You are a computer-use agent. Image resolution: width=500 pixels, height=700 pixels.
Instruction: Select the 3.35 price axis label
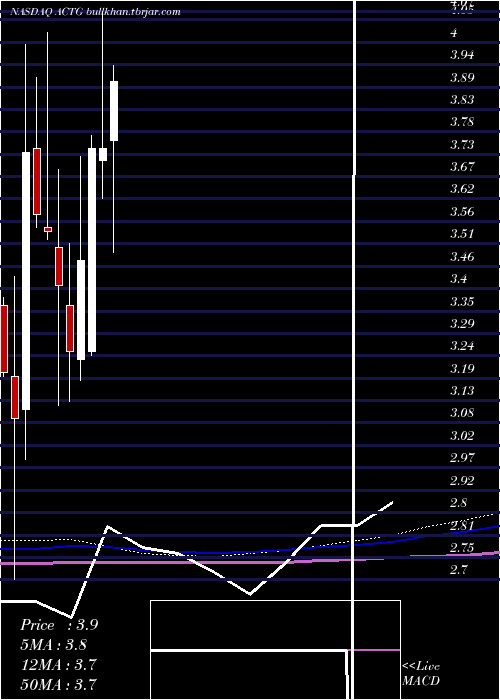click(462, 301)
